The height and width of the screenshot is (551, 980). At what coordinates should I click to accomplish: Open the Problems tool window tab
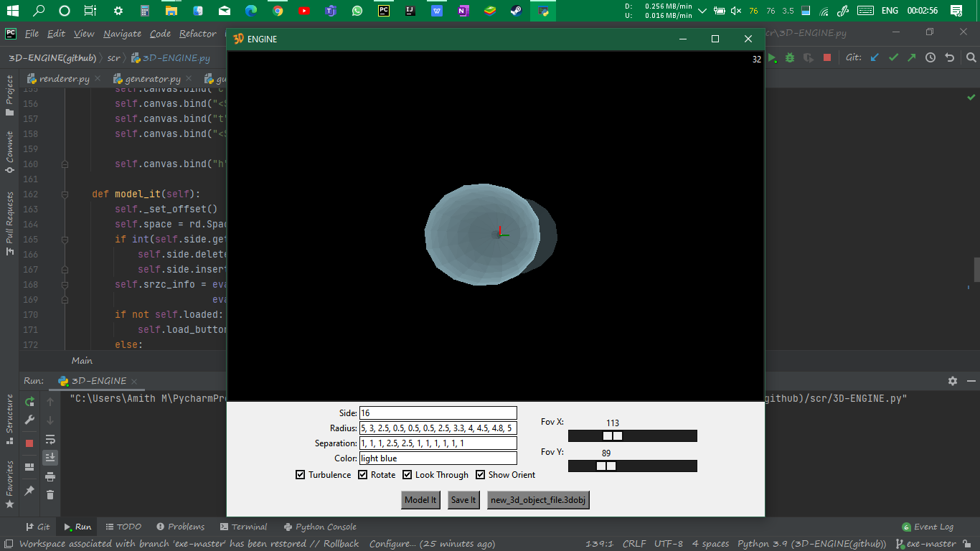[180, 527]
